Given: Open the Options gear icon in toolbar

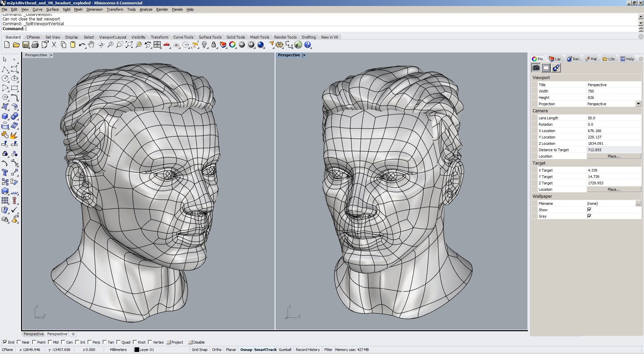Looking at the screenshot, I should pyautogui.click(x=279, y=45).
